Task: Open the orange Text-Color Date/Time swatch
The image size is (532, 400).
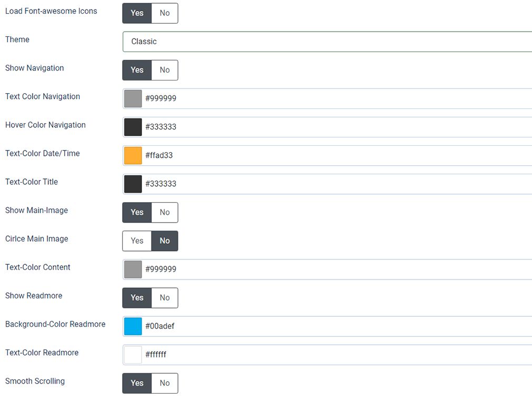Action: point(133,156)
